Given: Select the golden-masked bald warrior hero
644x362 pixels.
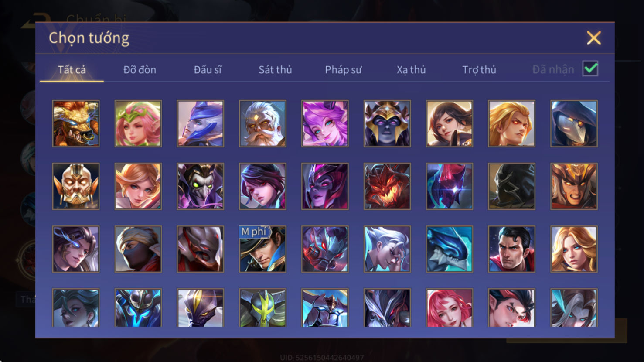Looking at the screenshot, I should click(76, 186).
